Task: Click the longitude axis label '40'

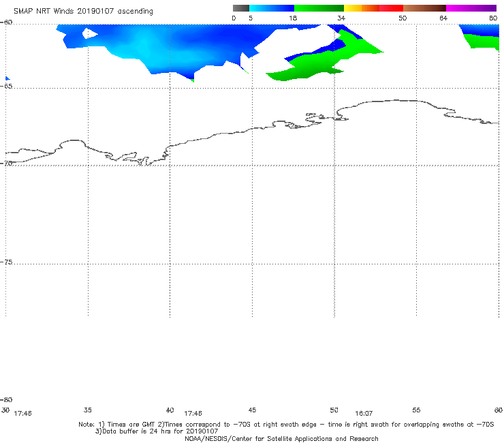Action: click(170, 410)
